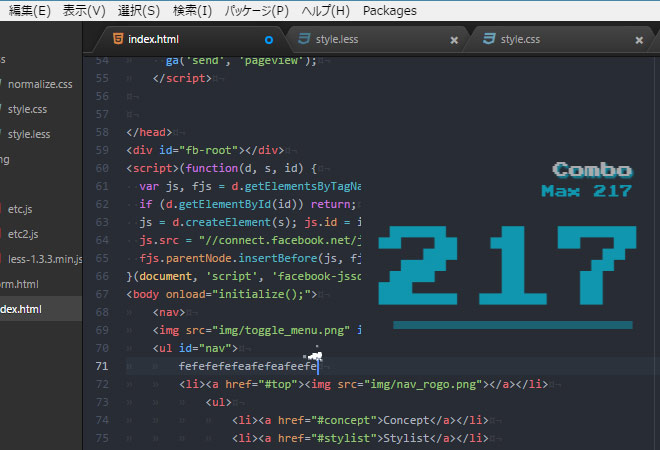This screenshot has width=660, height=450.
Task: Switch to the style.css tab
Action: tap(562, 40)
